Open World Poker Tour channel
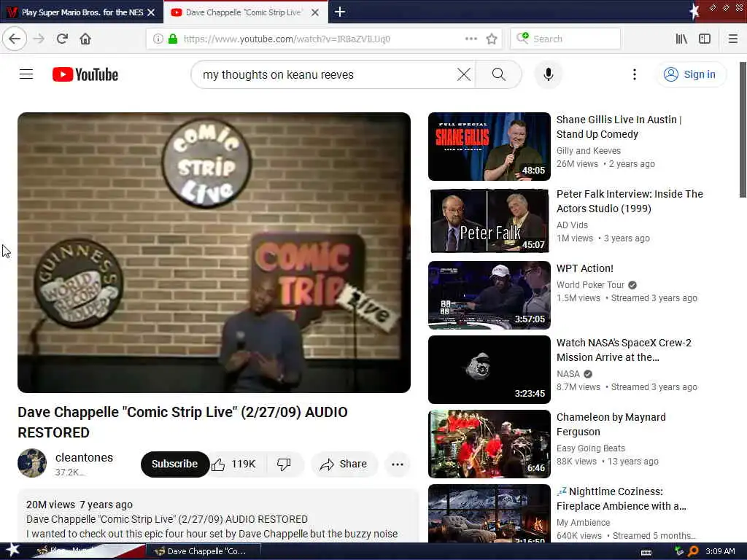Viewport: 747px width, 560px height. pos(590,285)
